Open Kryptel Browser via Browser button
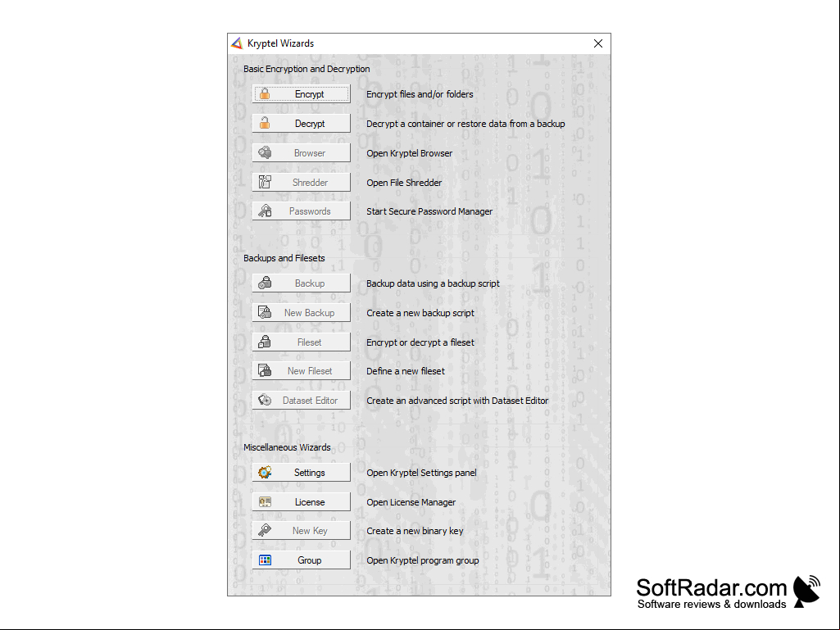The image size is (840, 630). tap(301, 152)
